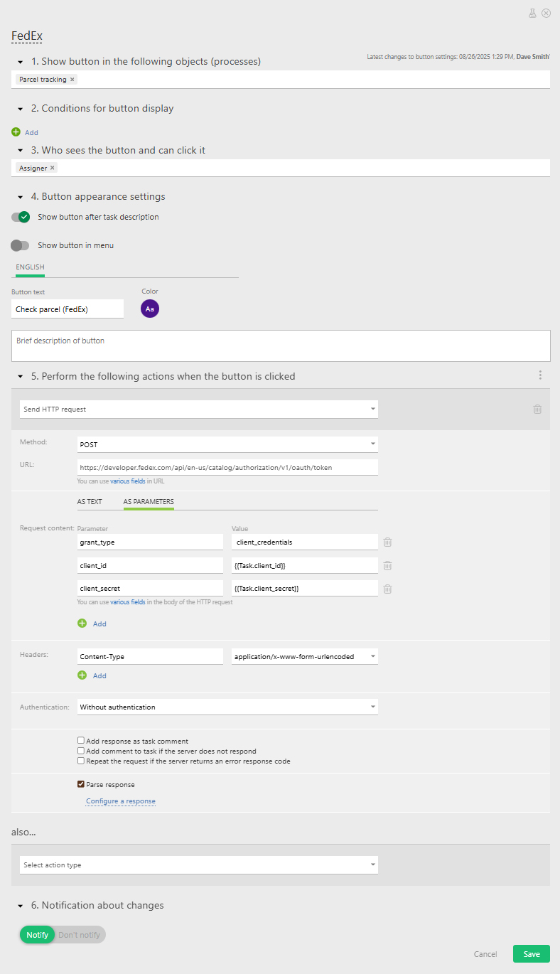Select Notify option

(x=37, y=935)
